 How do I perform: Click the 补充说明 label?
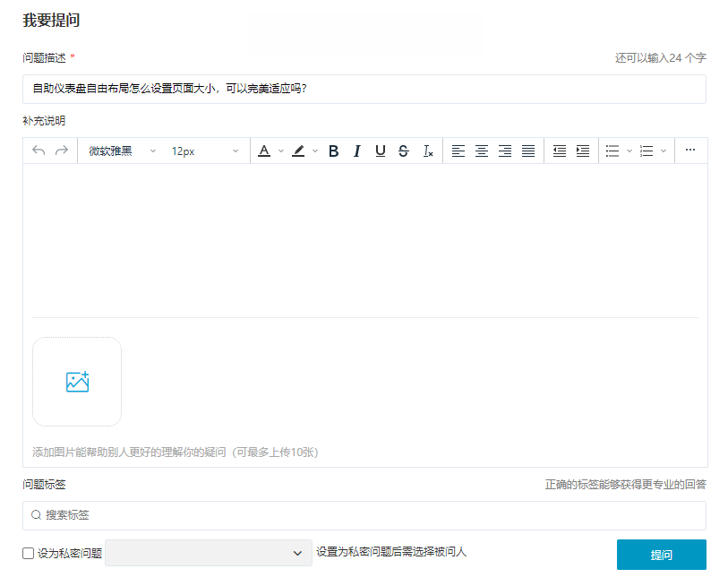44,121
